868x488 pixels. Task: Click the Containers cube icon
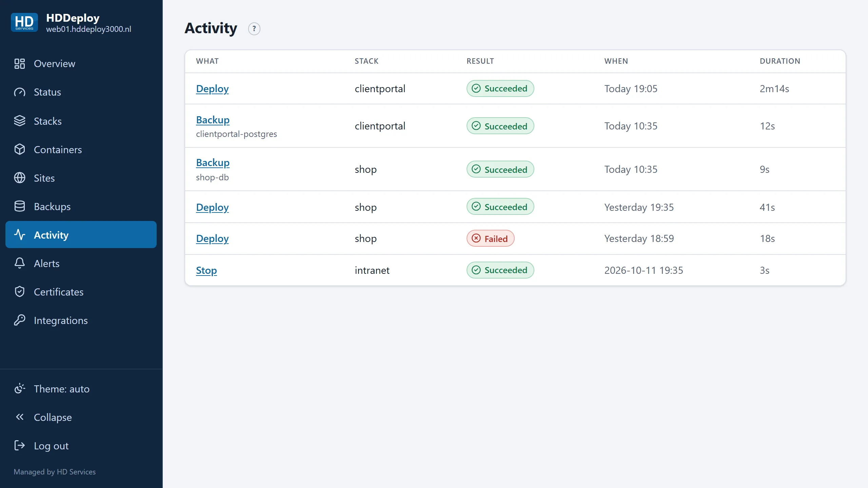[20, 149]
